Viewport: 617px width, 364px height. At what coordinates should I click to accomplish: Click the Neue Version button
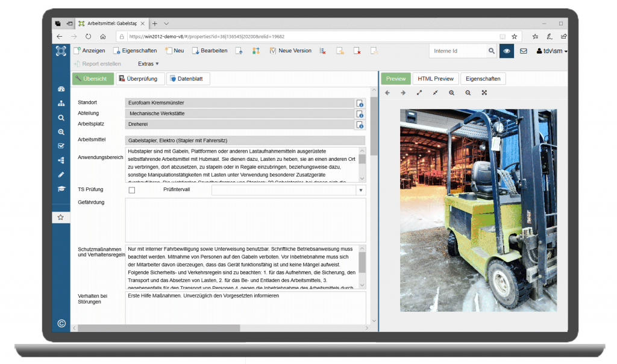[x=291, y=51]
